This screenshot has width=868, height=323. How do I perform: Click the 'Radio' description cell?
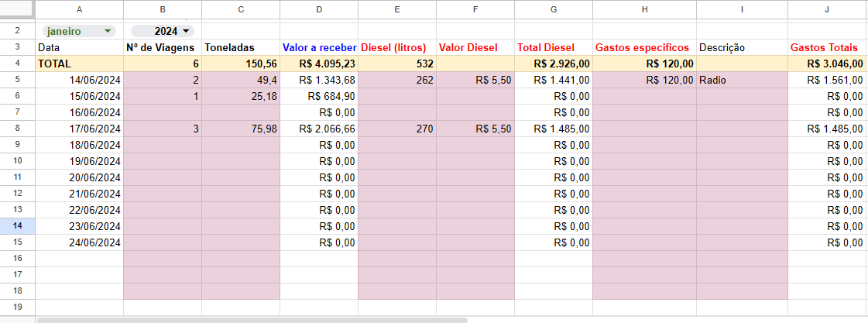click(x=742, y=80)
